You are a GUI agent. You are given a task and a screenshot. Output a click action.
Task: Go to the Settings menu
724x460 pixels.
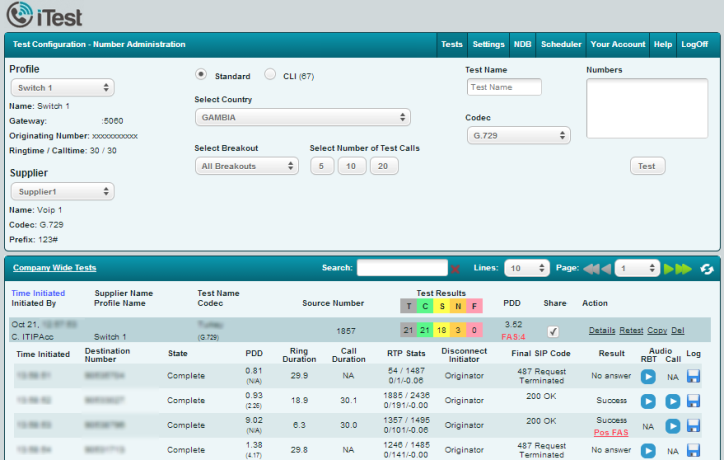click(488, 44)
